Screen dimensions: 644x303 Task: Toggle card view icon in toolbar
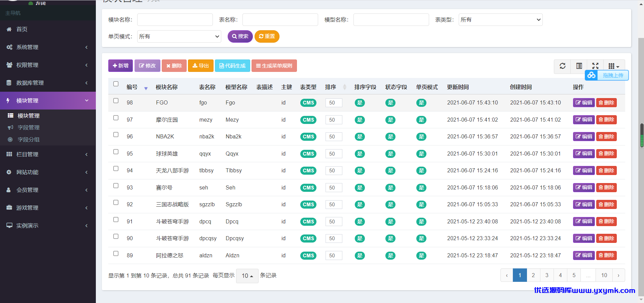579,66
